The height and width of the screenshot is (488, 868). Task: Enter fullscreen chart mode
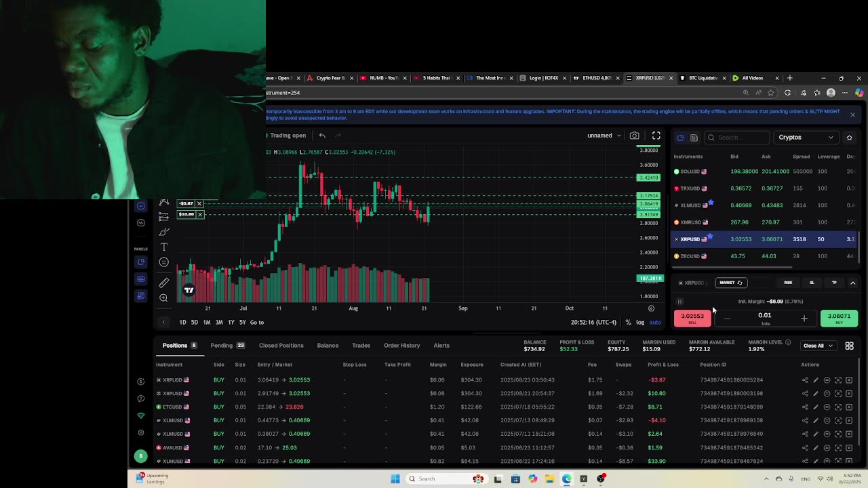point(656,136)
